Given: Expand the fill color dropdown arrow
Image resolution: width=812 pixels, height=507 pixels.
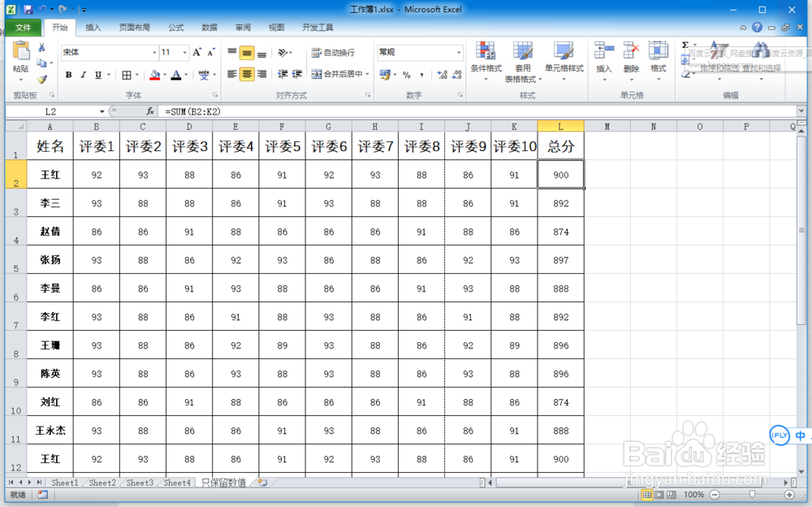Looking at the screenshot, I should pyautogui.click(x=165, y=75).
